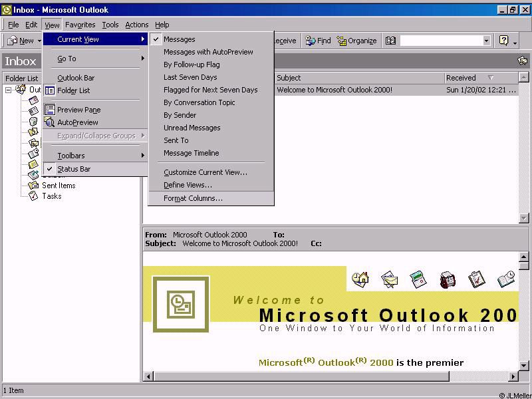
Task: Choose Define Views... entry
Action: coord(211,185)
